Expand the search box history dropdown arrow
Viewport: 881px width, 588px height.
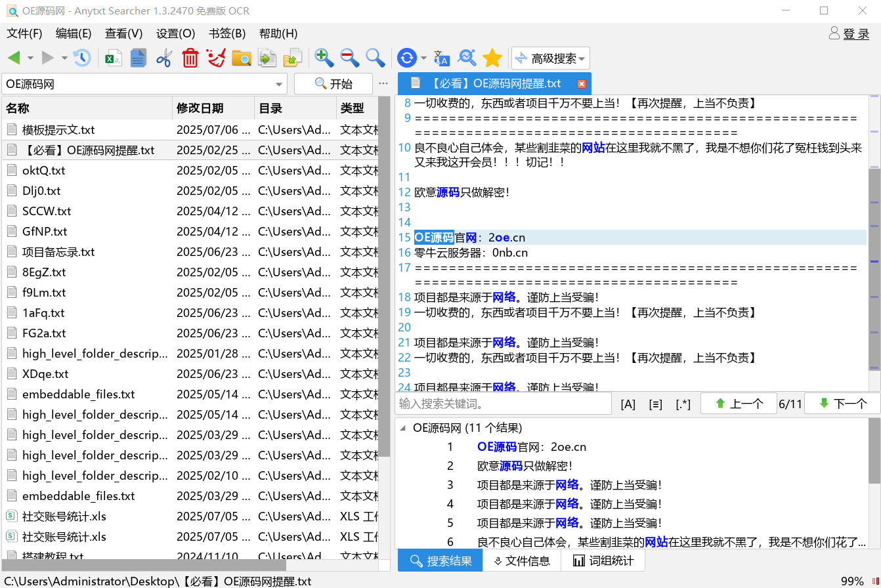click(279, 84)
